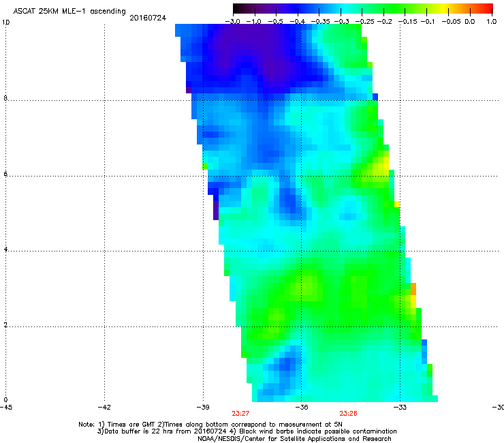Click the longitude label -36

click(x=302, y=408)
